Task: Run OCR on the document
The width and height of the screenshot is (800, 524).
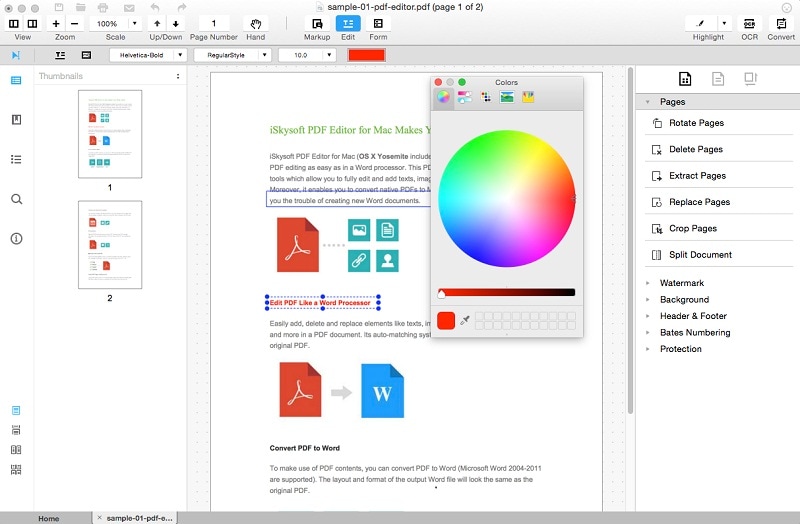Action: click(749, 23)
